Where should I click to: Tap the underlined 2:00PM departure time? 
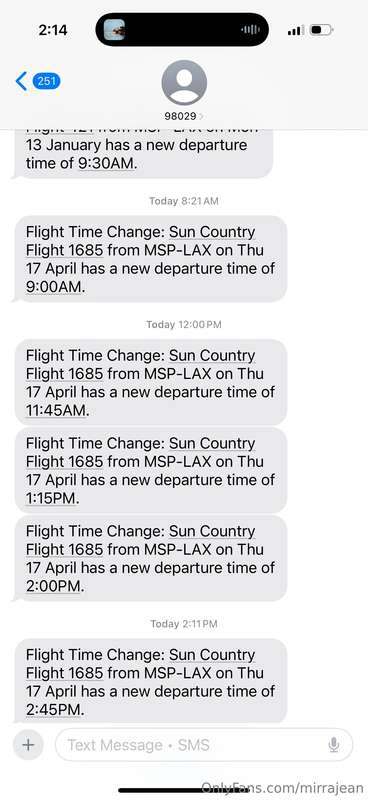click(54, 586)
